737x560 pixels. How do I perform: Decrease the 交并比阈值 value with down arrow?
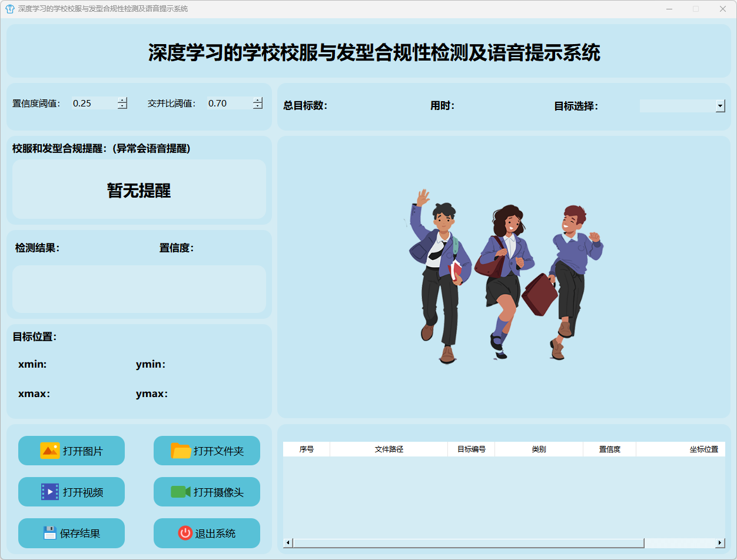click(x=258, y=106)
